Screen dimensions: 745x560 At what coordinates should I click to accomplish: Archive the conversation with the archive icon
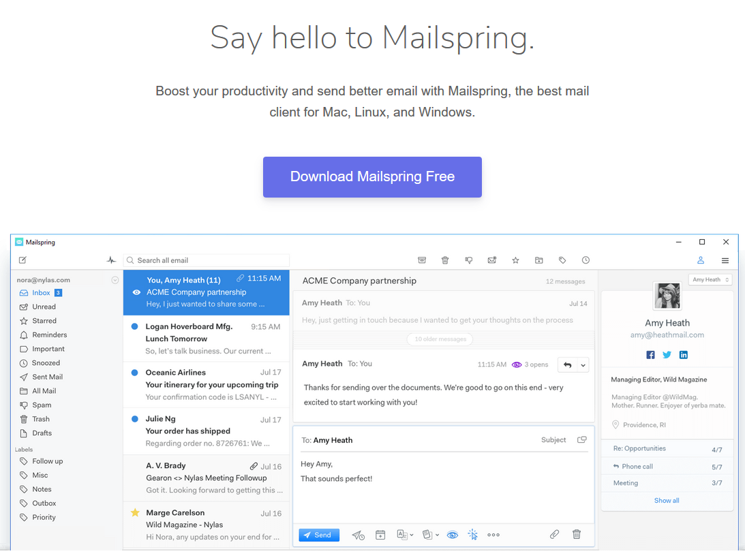422,260
